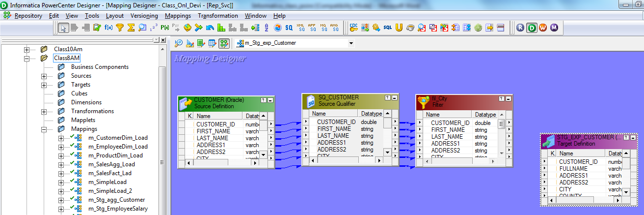The image size is (644, 215).
Task: Click FIRST_NAME port in CUSTOMER source
Action: click(213, 131)
